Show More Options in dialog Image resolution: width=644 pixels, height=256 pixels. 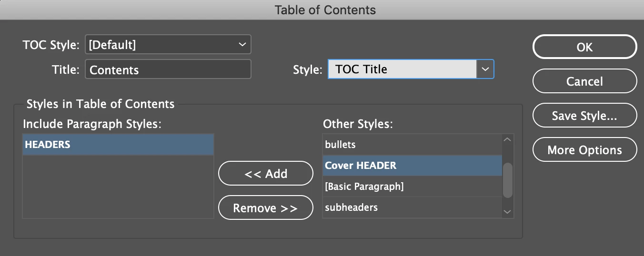click(584, 150)
